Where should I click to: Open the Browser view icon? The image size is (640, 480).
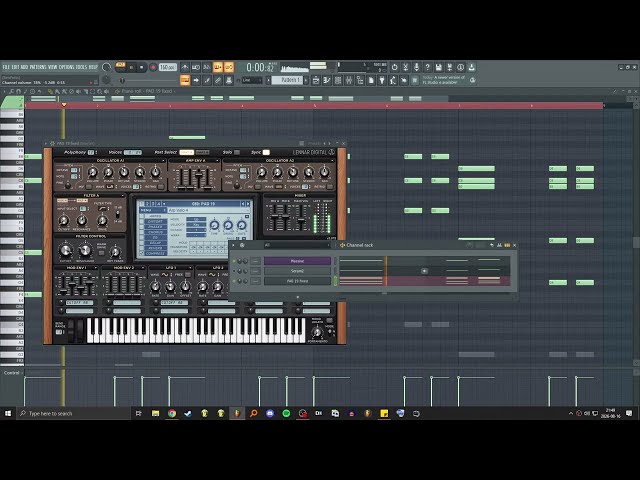pyautogui.click(x=360, y=80)
